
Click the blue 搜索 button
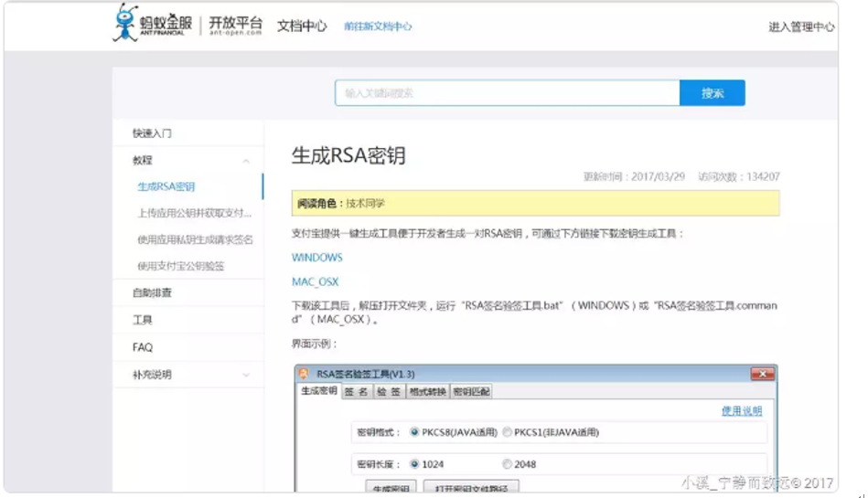[713, 93]
